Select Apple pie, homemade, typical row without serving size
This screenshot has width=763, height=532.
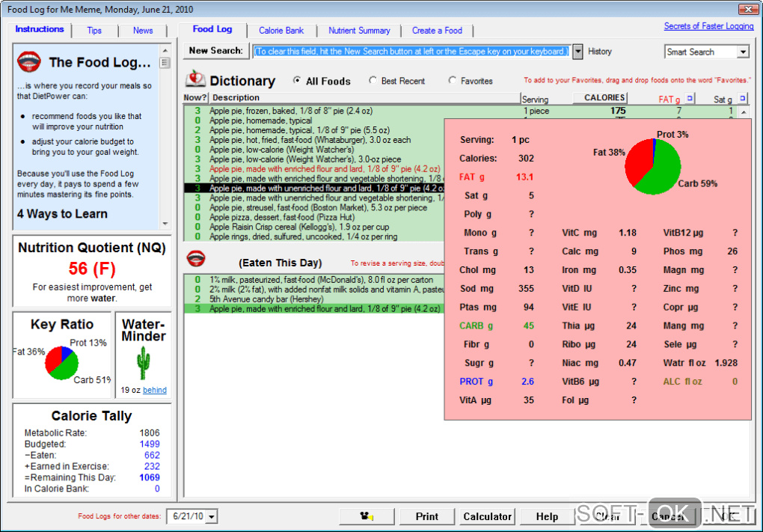(314, 120)
